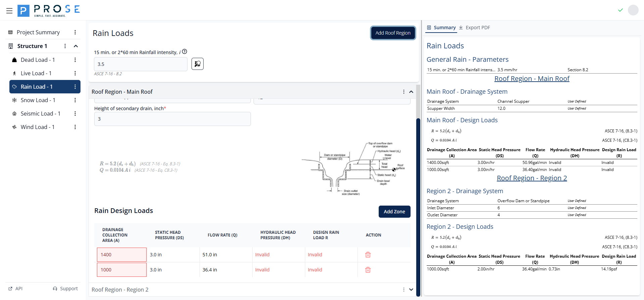The image size is (644, 300).
Task: Follow the Roof Region - Region 2 link
Action: click(532, 178)
